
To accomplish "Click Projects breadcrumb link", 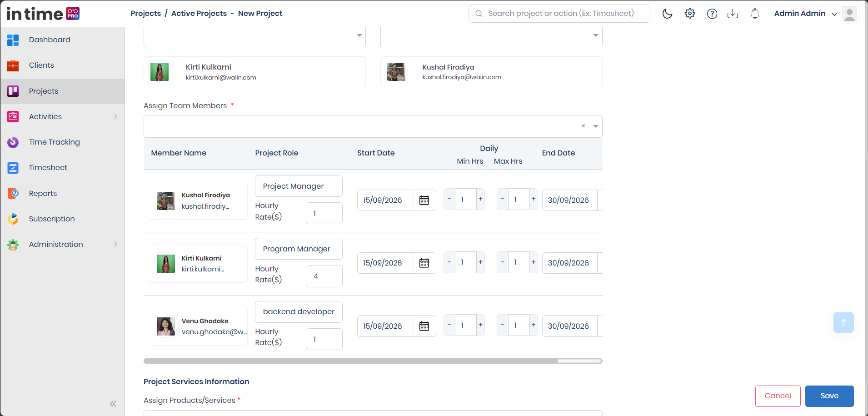I will 146,14.
